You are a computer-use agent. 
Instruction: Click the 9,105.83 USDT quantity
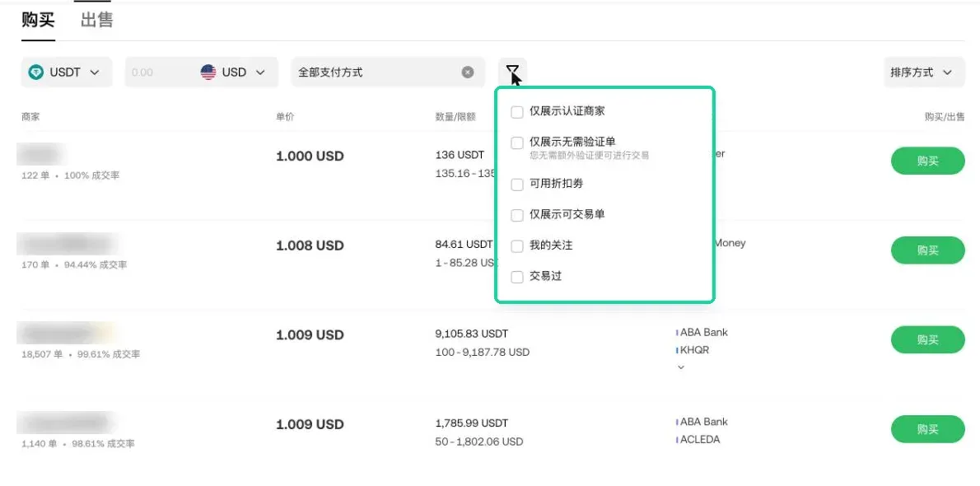click(x=472, y=334)
